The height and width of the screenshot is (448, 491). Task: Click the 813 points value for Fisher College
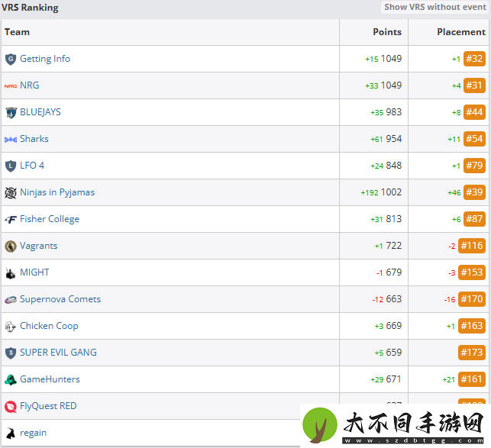pos(394,219)
